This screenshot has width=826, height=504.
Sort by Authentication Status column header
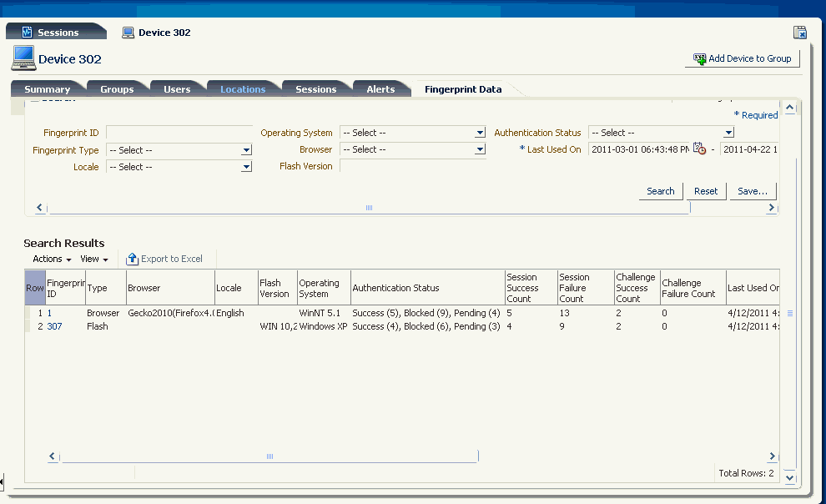(428, 288)
